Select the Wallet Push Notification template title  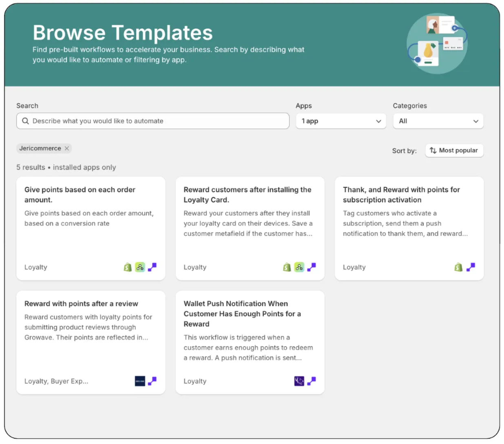click(x=242, y=313)
